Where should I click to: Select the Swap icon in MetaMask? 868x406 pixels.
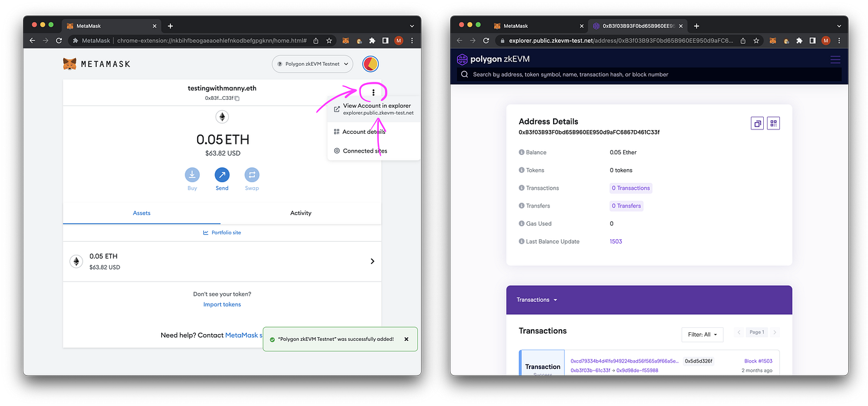pos(252,175)
